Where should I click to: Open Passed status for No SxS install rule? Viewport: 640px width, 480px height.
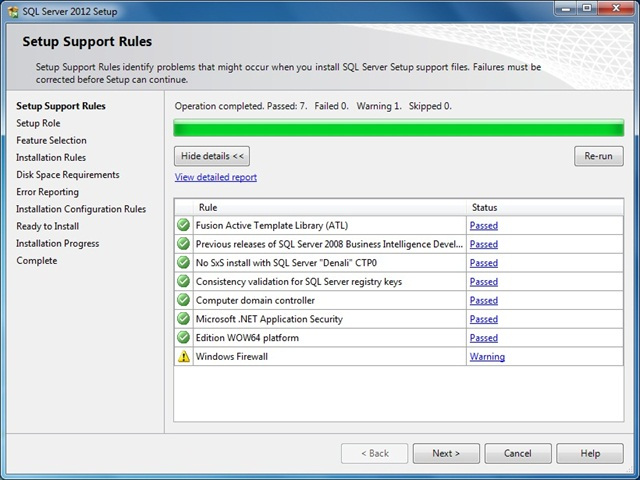tap(484, 263)
